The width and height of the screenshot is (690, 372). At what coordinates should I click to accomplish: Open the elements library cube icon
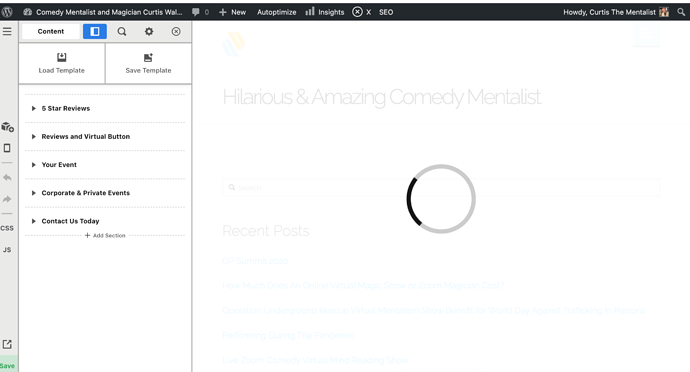tap(7, 127)
